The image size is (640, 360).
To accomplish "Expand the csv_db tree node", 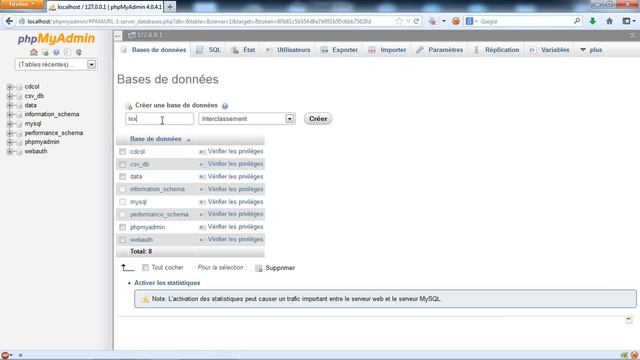I will coord(10,96).
